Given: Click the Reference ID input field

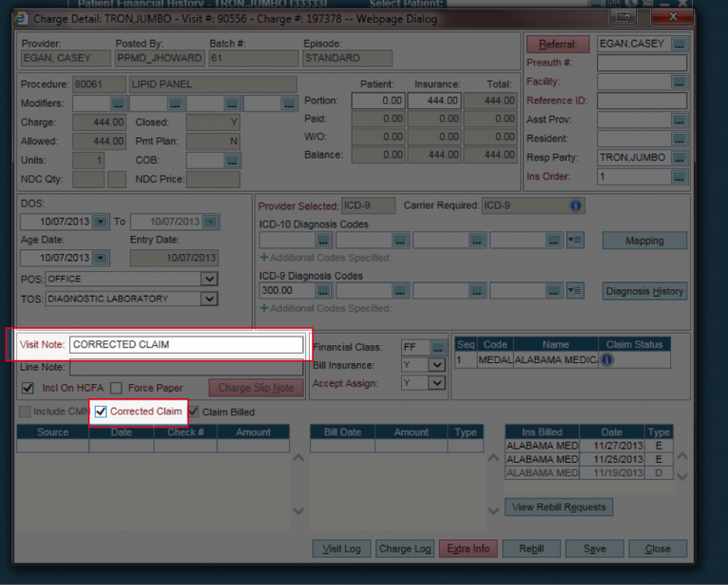Looking at the screenshot, I should pos(642,101).
